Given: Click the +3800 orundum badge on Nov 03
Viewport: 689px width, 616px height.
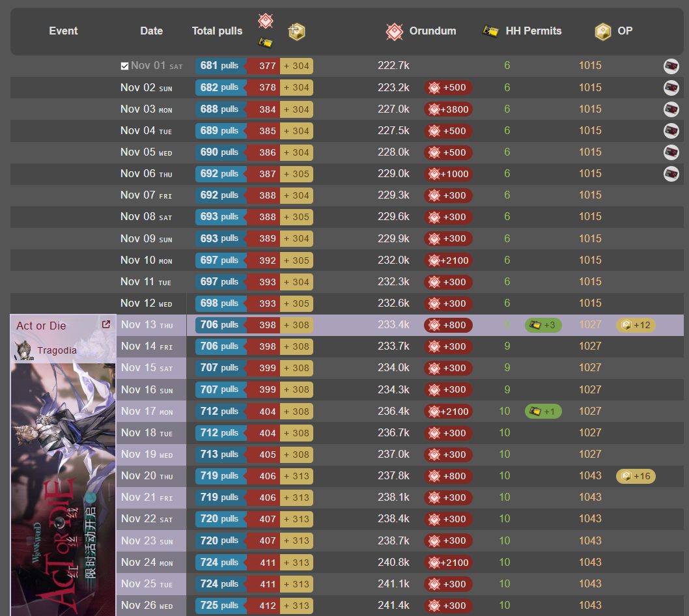Looking at the screenshot, I should point(448,109).
